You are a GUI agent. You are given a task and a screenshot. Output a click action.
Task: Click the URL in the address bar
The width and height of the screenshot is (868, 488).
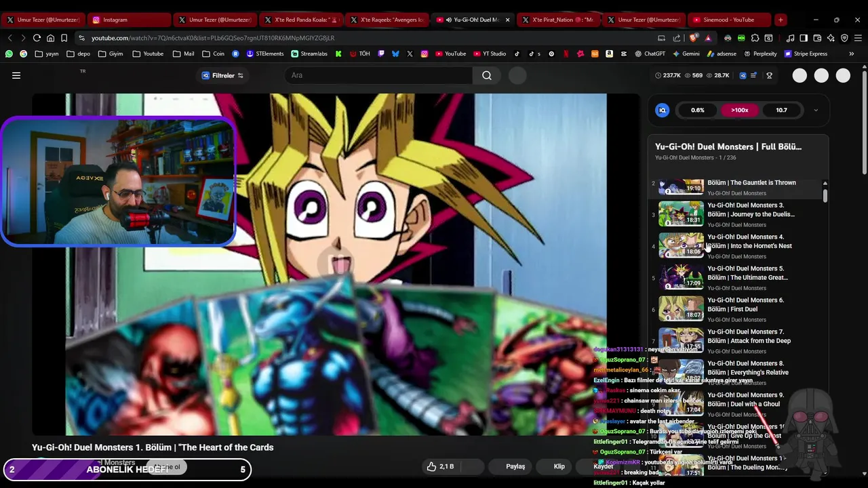pos(213,38)
